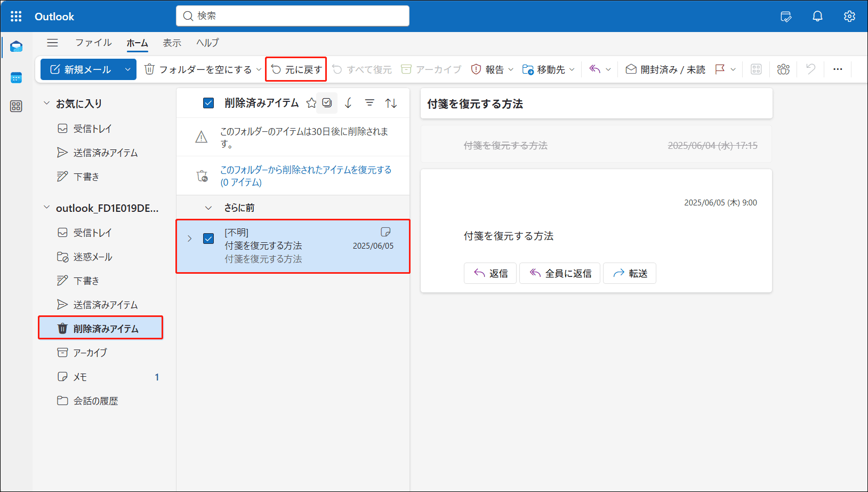
Task: Switch to the 表示 tab
Action: click(x=172, y=43)
